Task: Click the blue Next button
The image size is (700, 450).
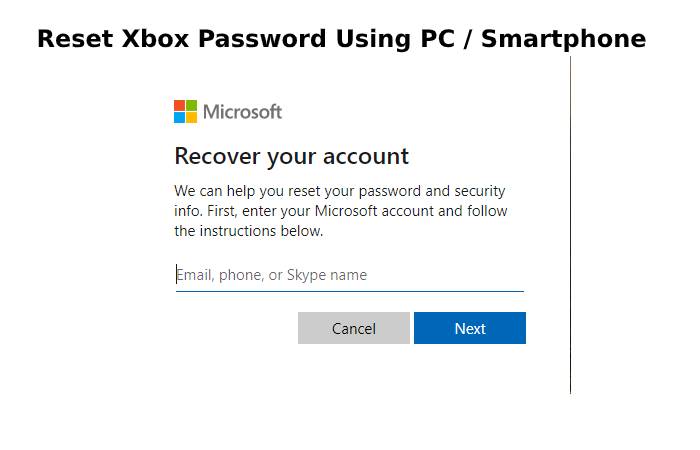Action: tap(470, 328)
